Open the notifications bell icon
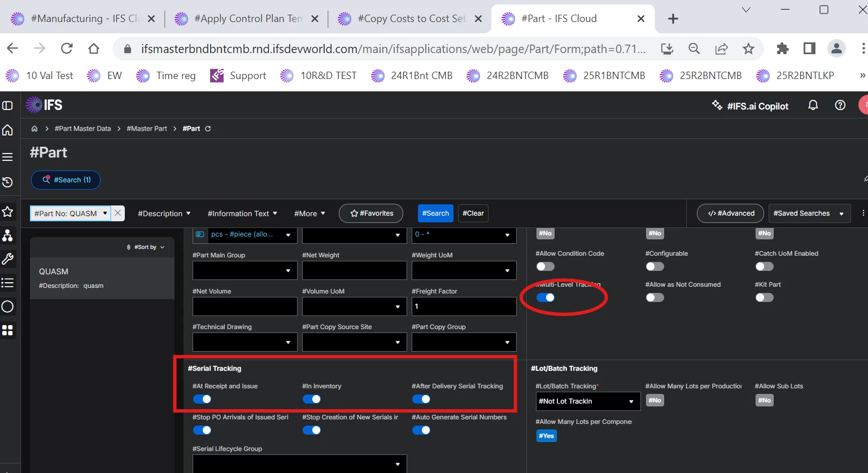 point(813,106)
